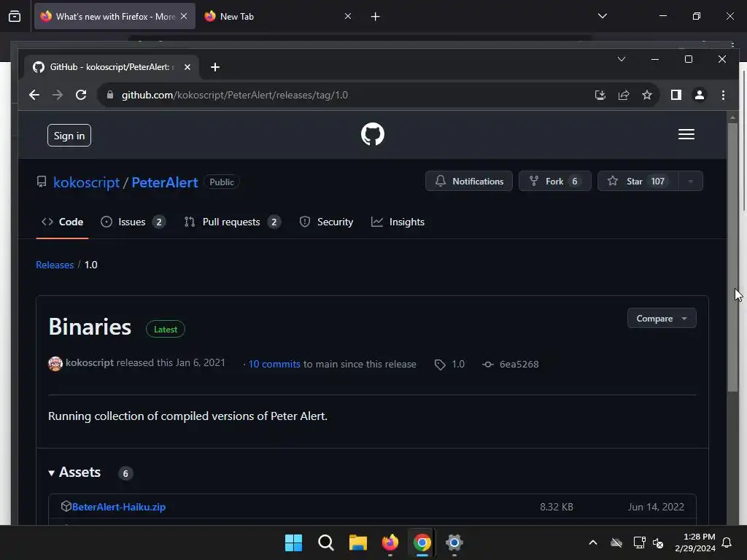Click the kokoscript avatar image

coord(55,364)
